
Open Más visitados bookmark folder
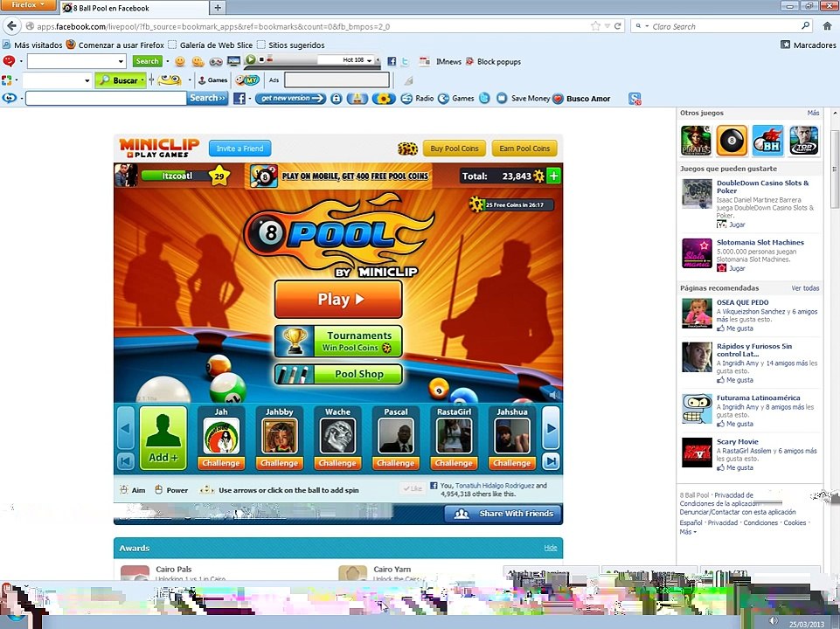32,45
